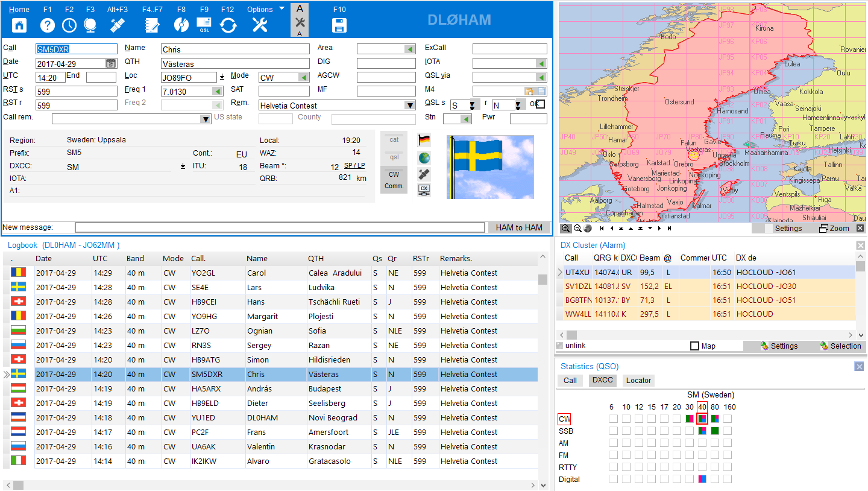Expand the Rem. Helvetia Contest dropdown
Screen dimensions: 868x491
click(x=410, y=105)
